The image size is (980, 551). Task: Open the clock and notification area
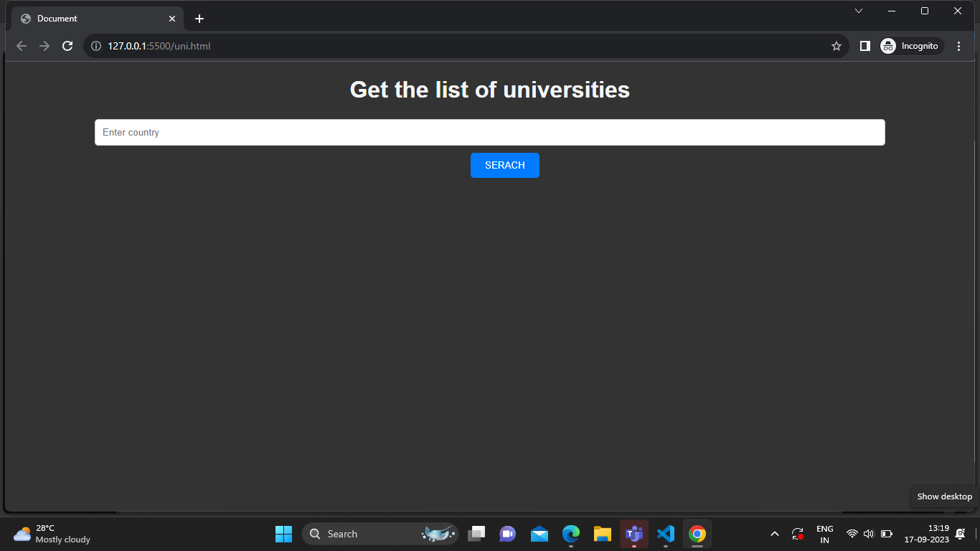pyautogui.click(x=938, y=534)
